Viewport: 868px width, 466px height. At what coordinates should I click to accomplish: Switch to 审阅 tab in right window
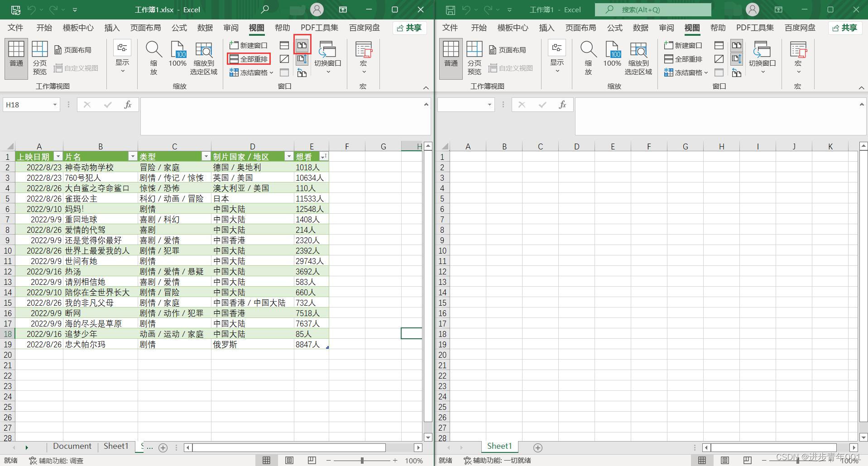click(666, 28)
